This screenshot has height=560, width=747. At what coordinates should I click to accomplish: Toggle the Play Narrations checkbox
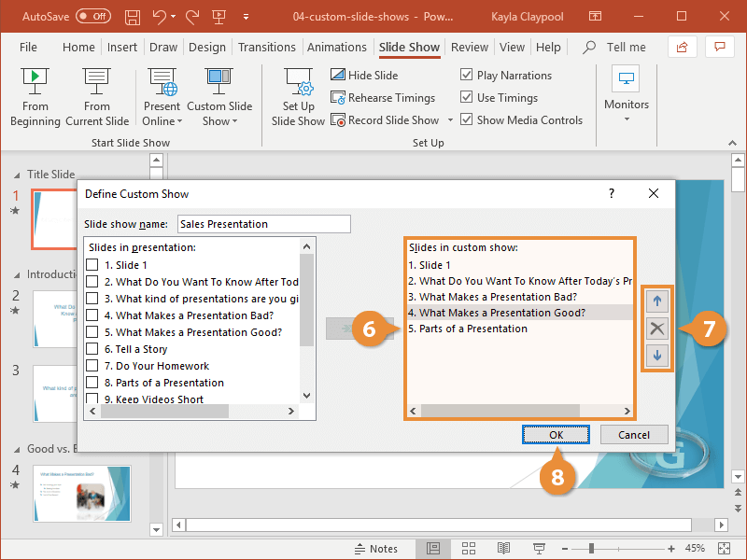[467, 76]
